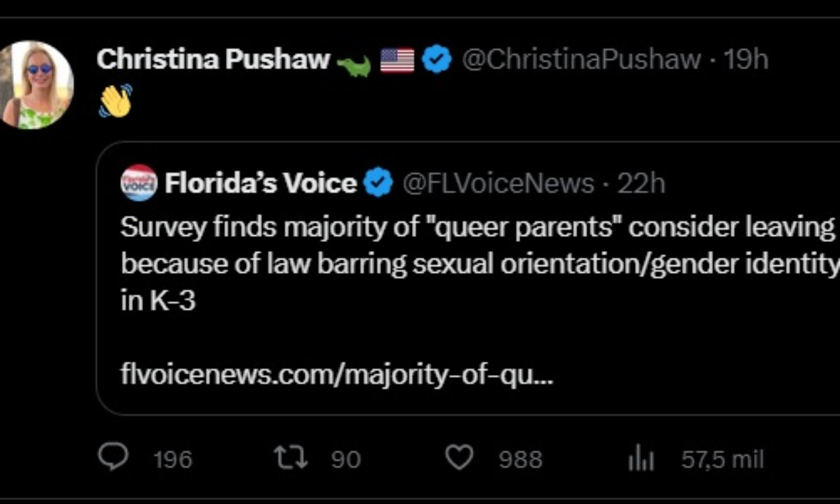The width and height of the screenshot is (840, 504).
Task: Like the tweet via the heart icon
Action: (460, 459)
